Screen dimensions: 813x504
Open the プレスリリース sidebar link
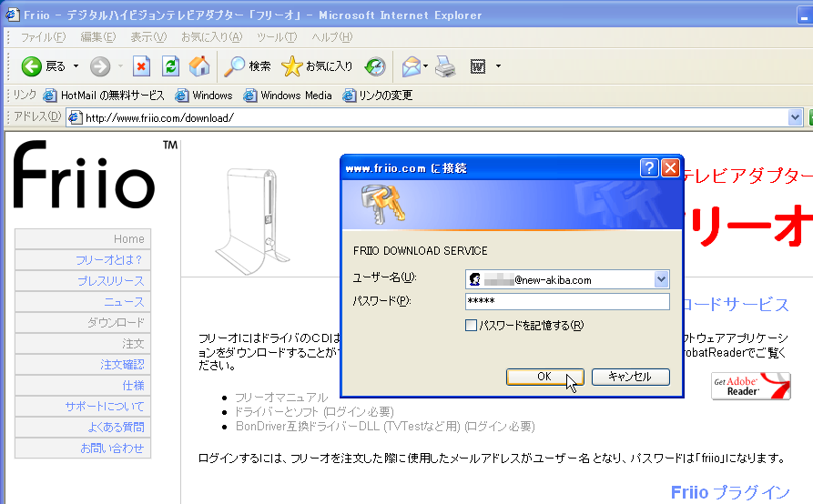click(83, 281)
